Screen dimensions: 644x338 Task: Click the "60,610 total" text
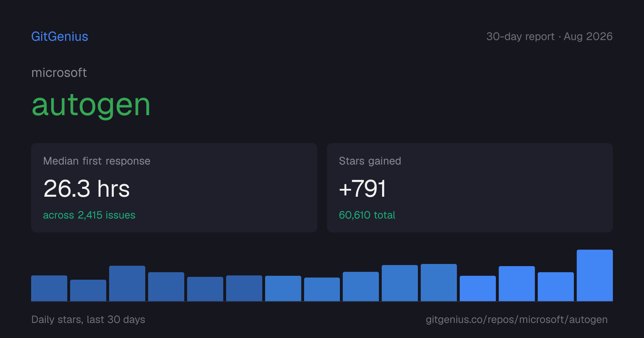(367, 215)
